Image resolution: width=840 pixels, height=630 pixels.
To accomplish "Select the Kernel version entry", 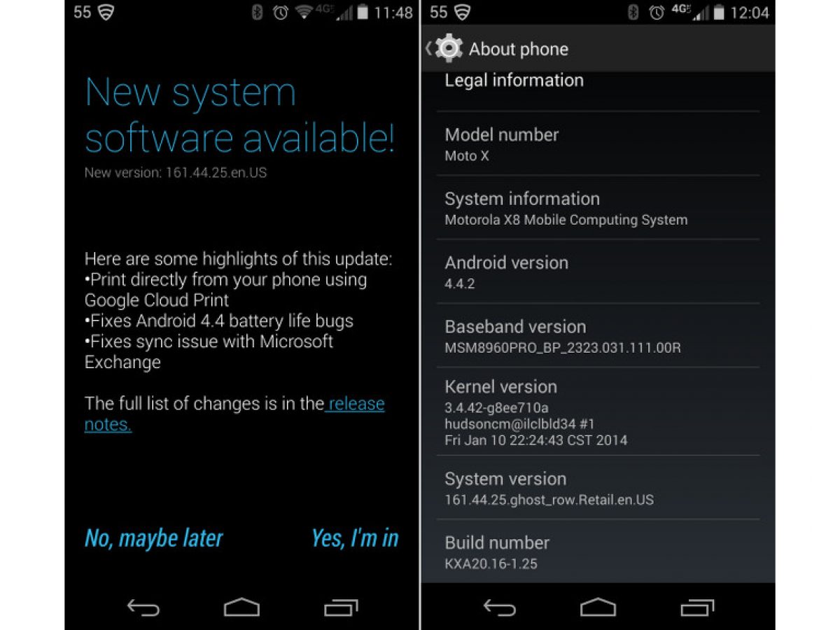I will click(598, 412).
